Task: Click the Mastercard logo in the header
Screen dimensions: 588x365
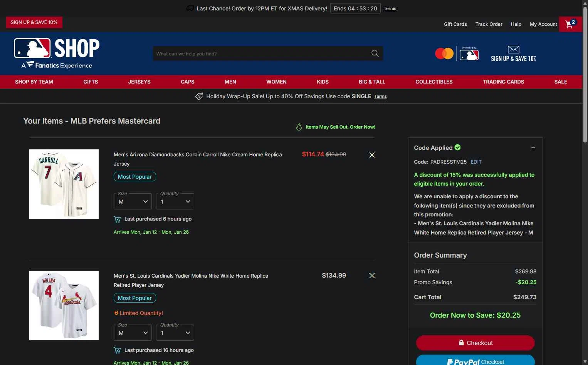Action: [x=444, y=54]
